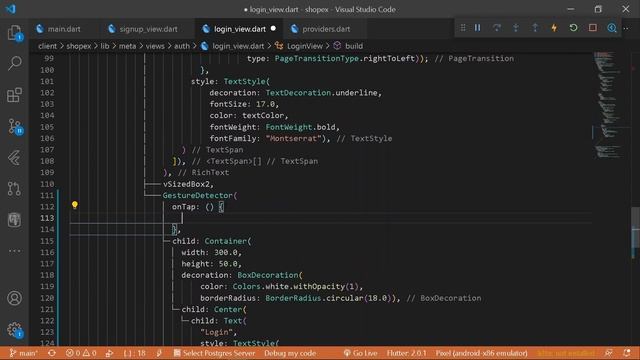Click the minimap code overview
This screenshot has width=640, height=360.
[609, 105]
